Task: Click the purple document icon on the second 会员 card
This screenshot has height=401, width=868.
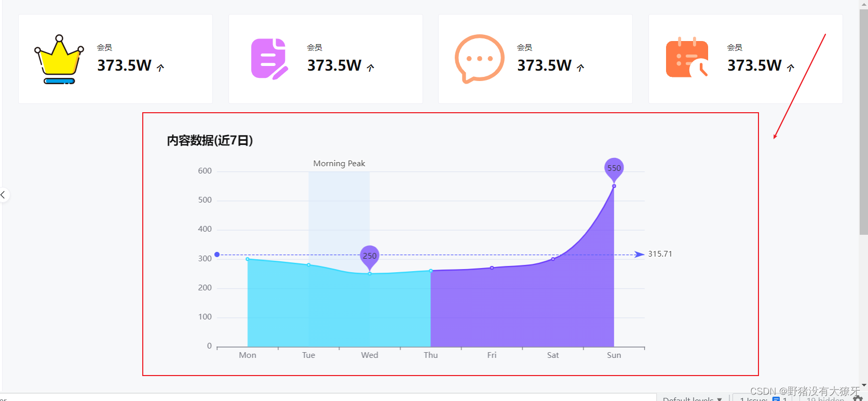Action: [x=268, y=59]
